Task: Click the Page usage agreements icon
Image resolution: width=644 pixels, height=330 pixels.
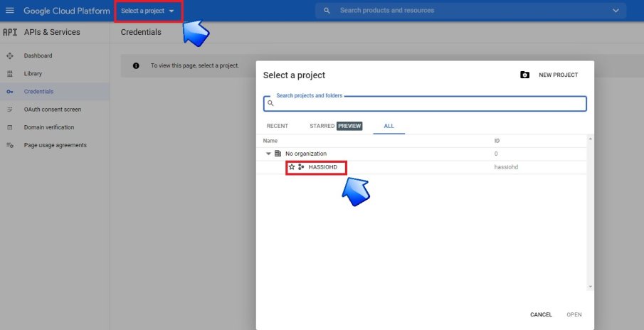Action: (10, 145)
